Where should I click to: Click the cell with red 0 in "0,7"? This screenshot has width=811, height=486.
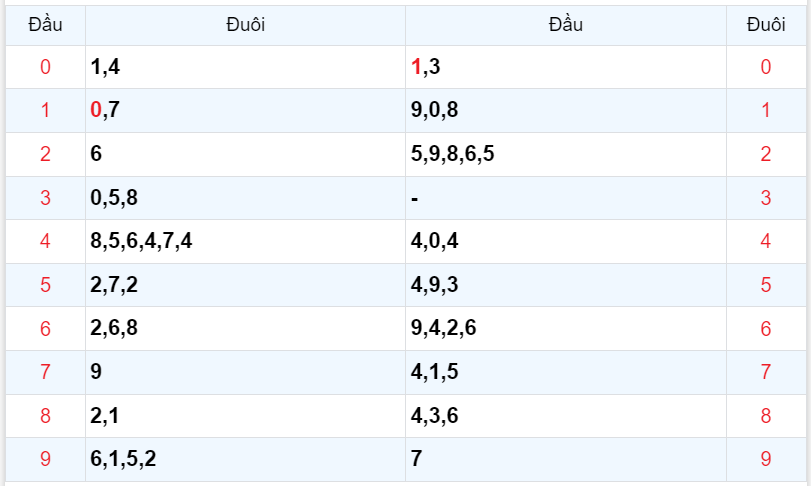(105, 110)
